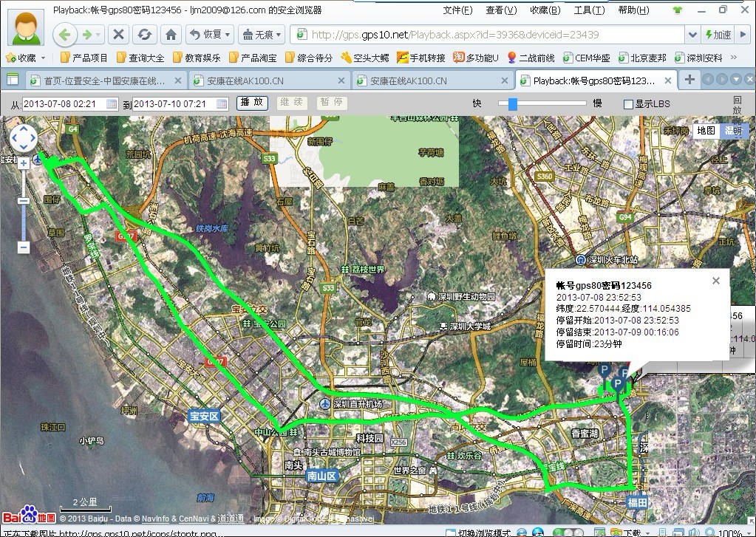Close the first 安康在线AK100.CN tab
This screenshot has height=537, width=756.
click(x=341, y=81)
